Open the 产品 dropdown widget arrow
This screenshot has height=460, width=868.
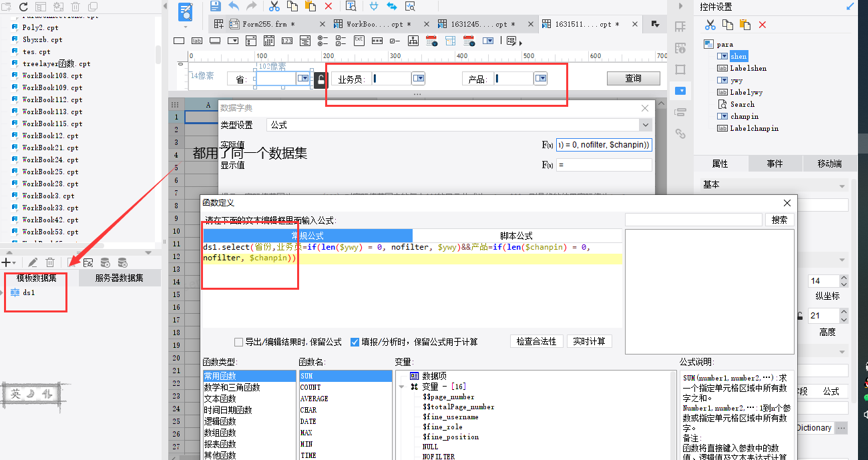(x=540, y=79)
